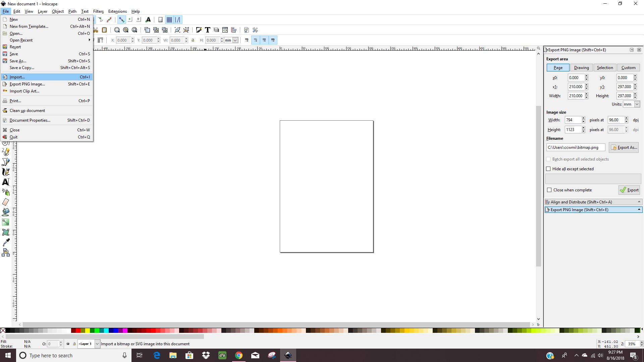Toggle snap to page border
The width and height of the screenshot is (644, 362).
pos(161,20)
